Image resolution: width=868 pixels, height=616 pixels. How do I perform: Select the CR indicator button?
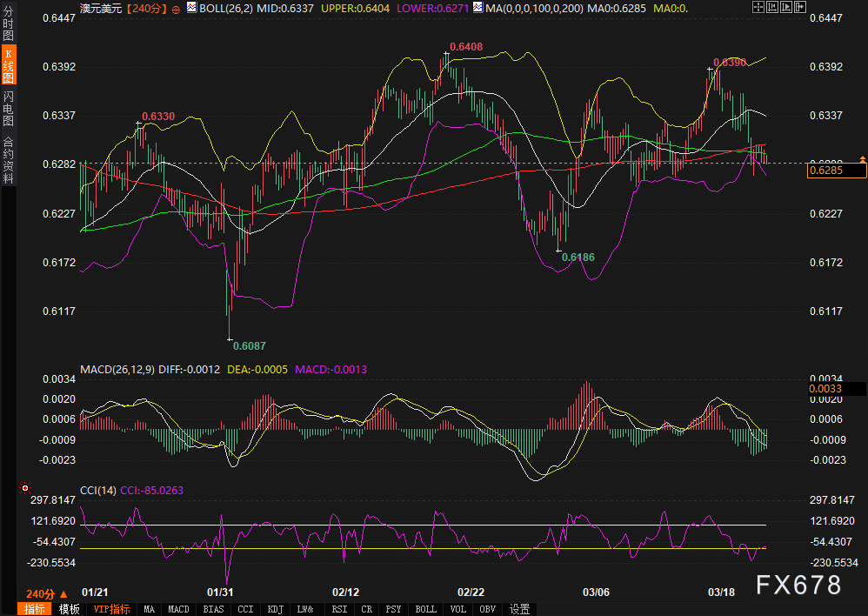[366, 609]
